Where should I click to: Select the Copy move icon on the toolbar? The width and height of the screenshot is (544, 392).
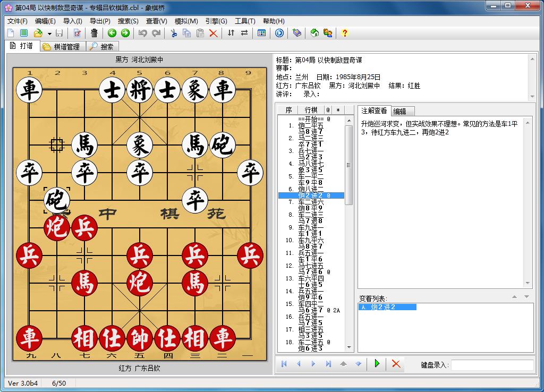click(x=187, y=32)
